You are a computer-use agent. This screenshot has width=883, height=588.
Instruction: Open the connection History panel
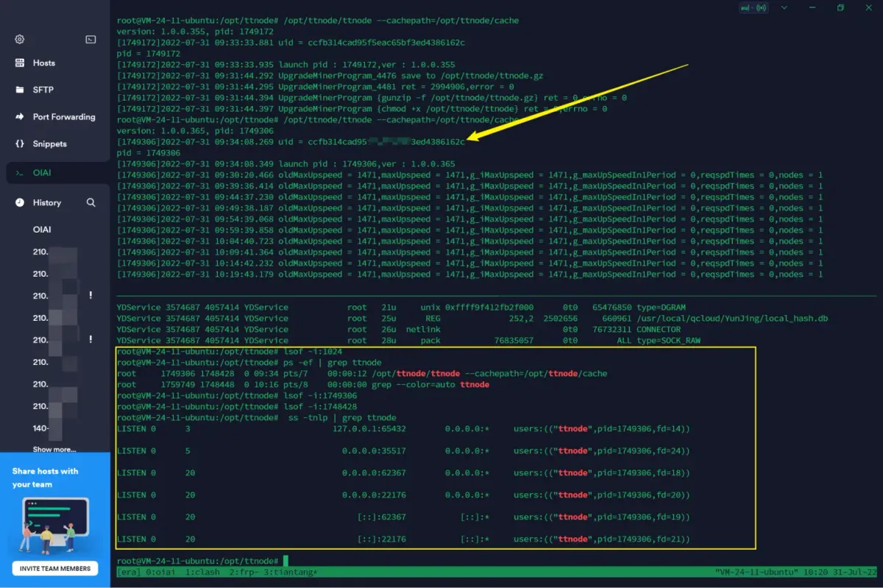click(x=46, y=202)
